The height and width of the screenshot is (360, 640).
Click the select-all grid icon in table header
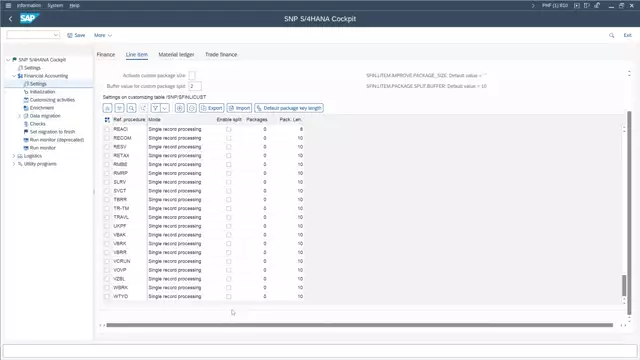tap(107, 120)
